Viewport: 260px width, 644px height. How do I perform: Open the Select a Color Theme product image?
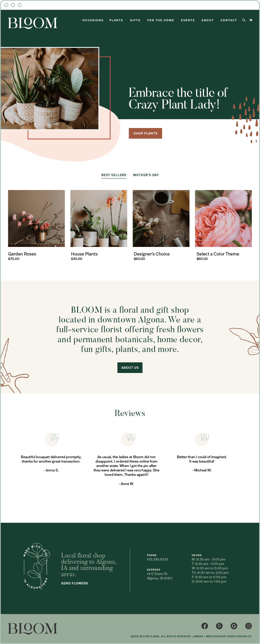(x=223, y=218)
